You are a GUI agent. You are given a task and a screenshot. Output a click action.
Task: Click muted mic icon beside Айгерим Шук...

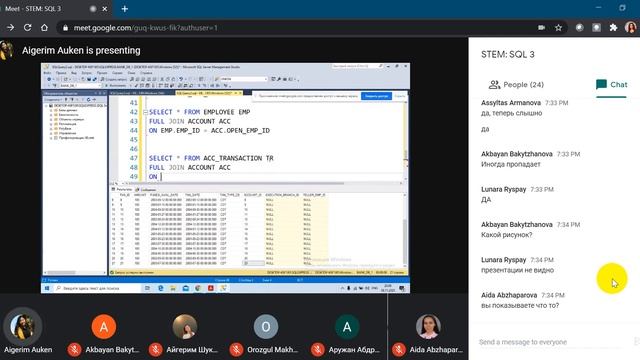155,349
